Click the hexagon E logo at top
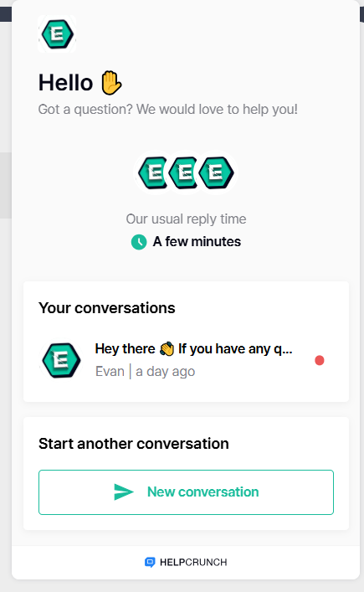Screen dimensions: 364x592 click(x=57, y=34)
